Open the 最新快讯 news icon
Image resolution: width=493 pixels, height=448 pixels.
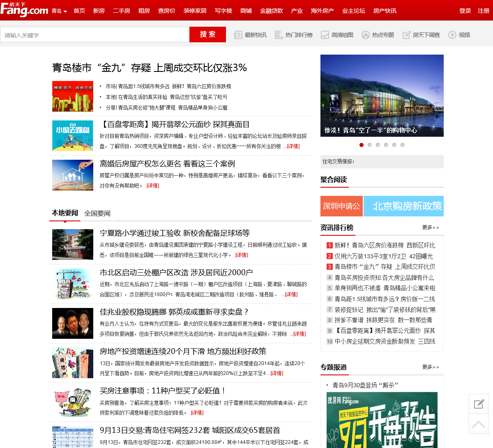pos(238,35)
